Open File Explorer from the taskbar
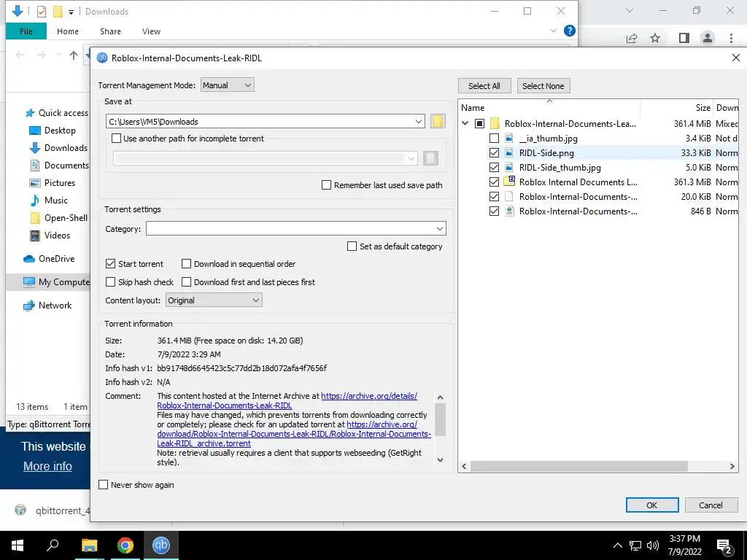This screenshot has height=560, width=747. (x=89, y=545)
